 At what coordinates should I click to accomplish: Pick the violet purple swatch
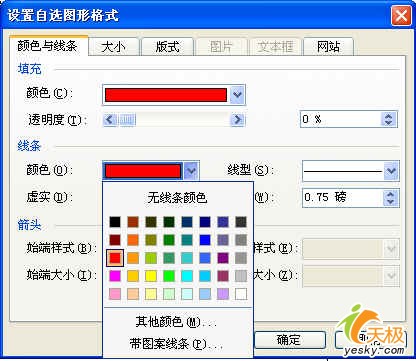[x=223, y=258]
